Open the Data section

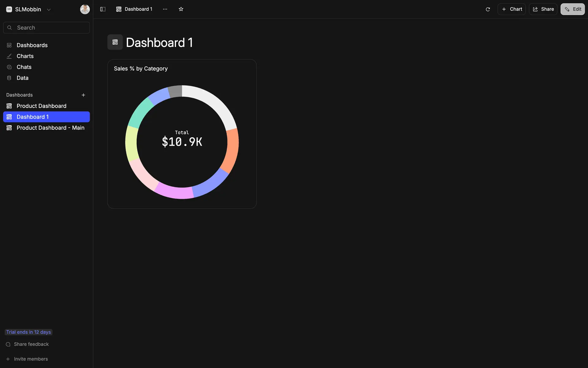click(22, 78)
